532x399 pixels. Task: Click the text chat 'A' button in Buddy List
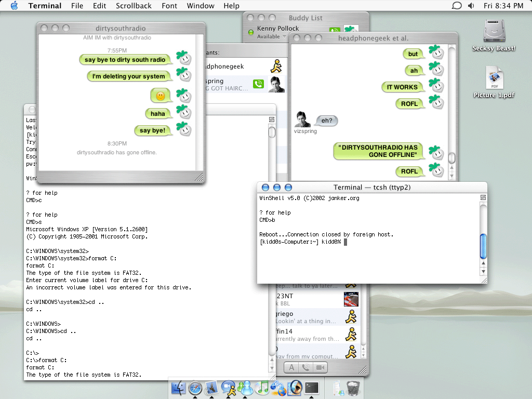click(291, 367)
